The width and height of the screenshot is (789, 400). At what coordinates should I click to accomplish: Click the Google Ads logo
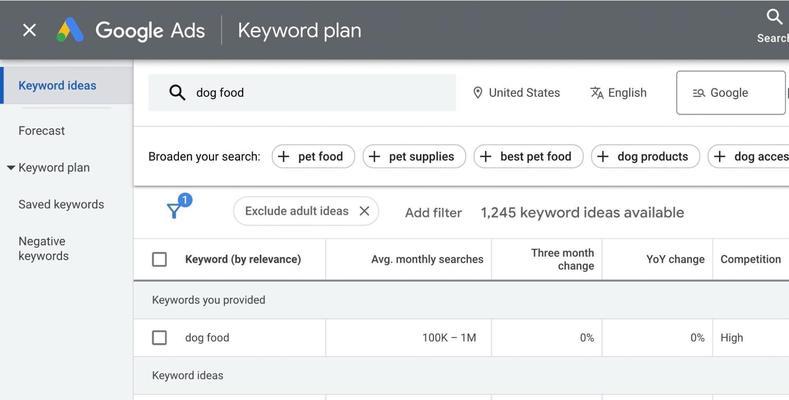[70, 30]
